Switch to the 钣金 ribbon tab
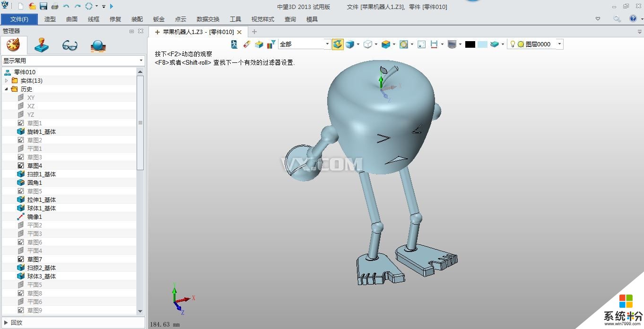644x329 pixels. [159, 19]
